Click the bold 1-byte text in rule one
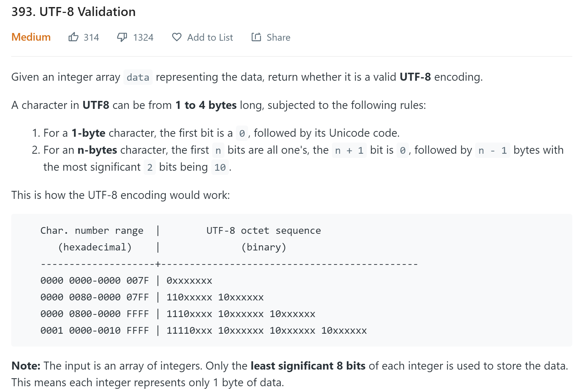579x392 pixels. pos(88,133)
